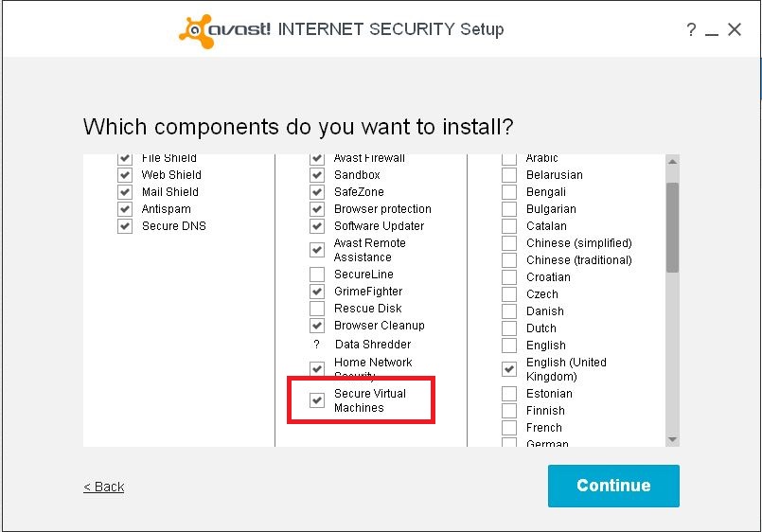Viewport: 762px width, 532px height.
Task: Check the Dutch language option
Action: coord(509,328)
